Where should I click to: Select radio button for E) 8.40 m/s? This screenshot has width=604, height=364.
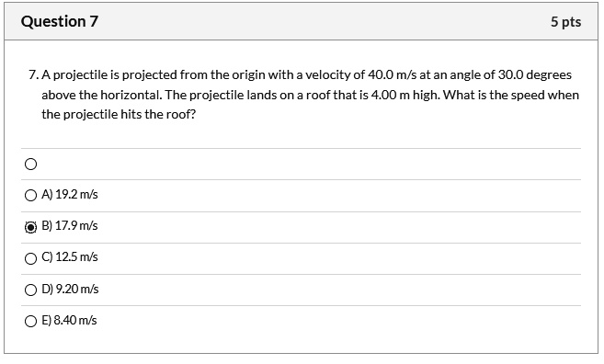pyautogui.click(x=31, y=321)
